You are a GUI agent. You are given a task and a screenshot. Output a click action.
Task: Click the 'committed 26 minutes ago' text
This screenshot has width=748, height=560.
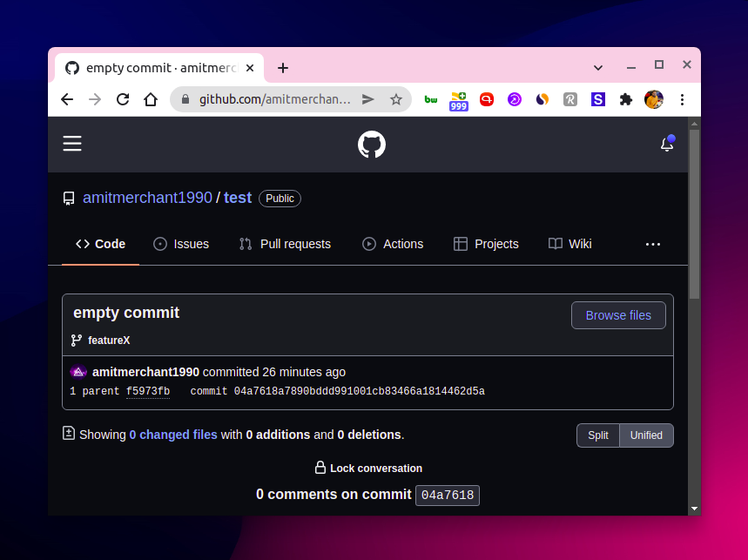click(274, 372)
